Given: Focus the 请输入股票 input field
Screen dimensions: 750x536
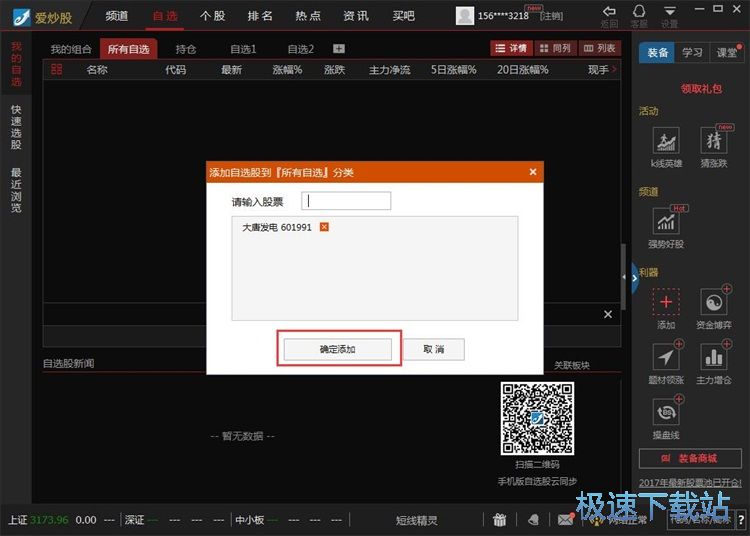Looking at the screenshot, I should tap(346, 201).
